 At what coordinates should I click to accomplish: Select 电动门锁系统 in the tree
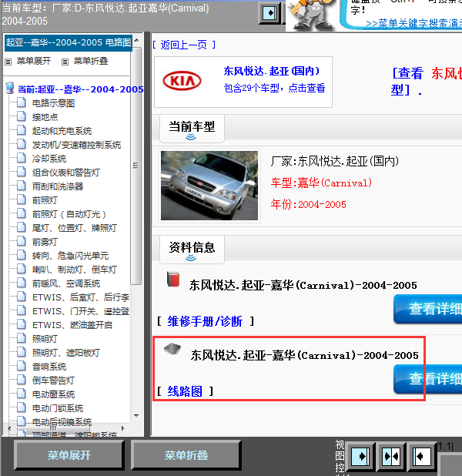(58, 408)
